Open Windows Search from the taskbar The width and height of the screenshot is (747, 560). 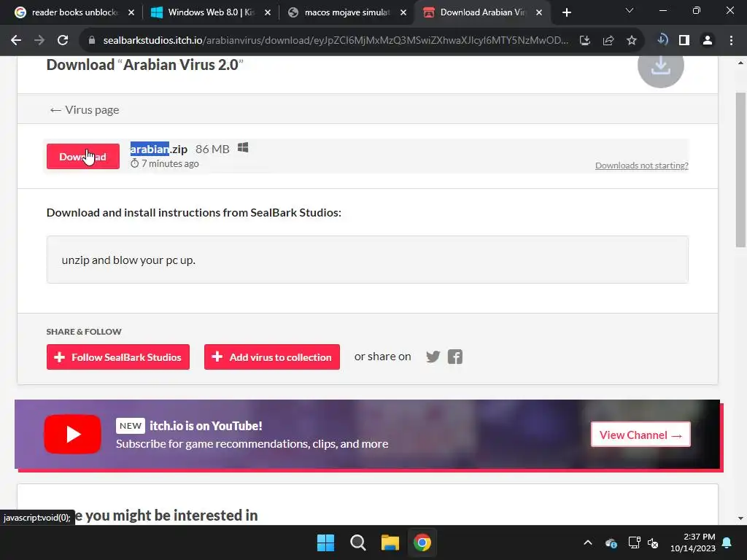357,542
